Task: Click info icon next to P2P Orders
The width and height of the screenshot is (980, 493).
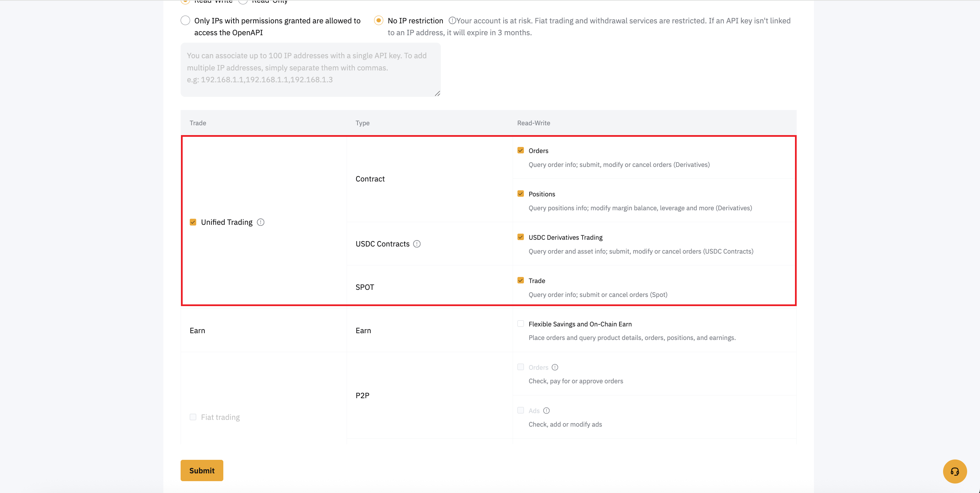Action: point(555,367)
